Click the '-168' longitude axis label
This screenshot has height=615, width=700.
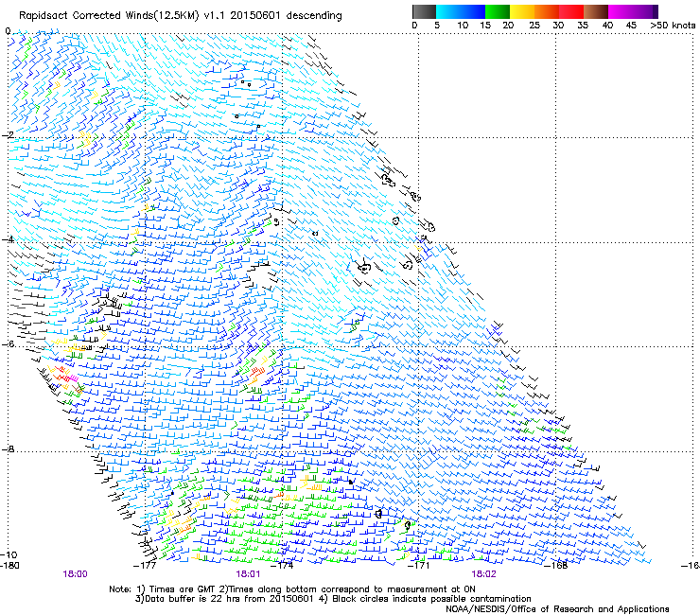point(556,565)
